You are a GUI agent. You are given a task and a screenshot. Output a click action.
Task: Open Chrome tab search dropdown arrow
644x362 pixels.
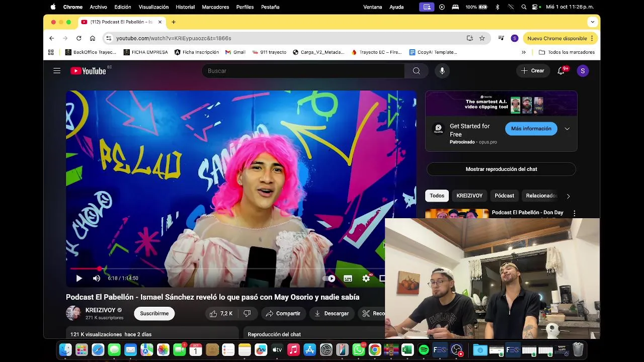[592, 22]
